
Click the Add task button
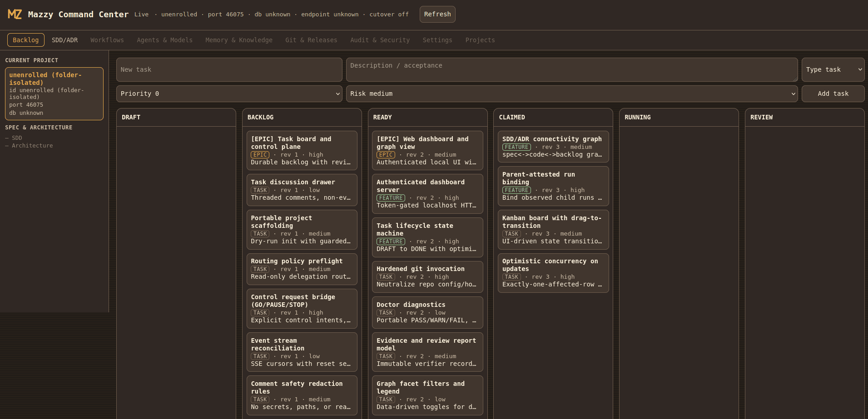click(x=833, y=94)
